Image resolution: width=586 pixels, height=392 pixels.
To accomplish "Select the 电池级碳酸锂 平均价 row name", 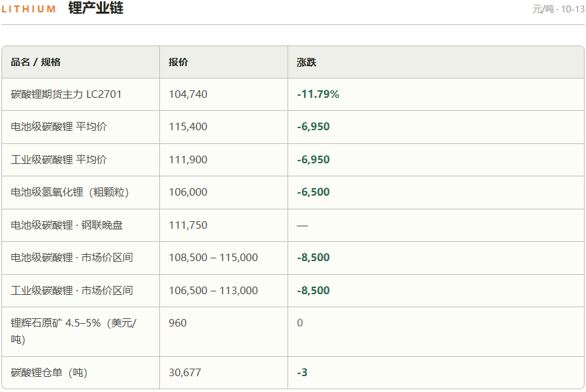I will pos(59,127).
